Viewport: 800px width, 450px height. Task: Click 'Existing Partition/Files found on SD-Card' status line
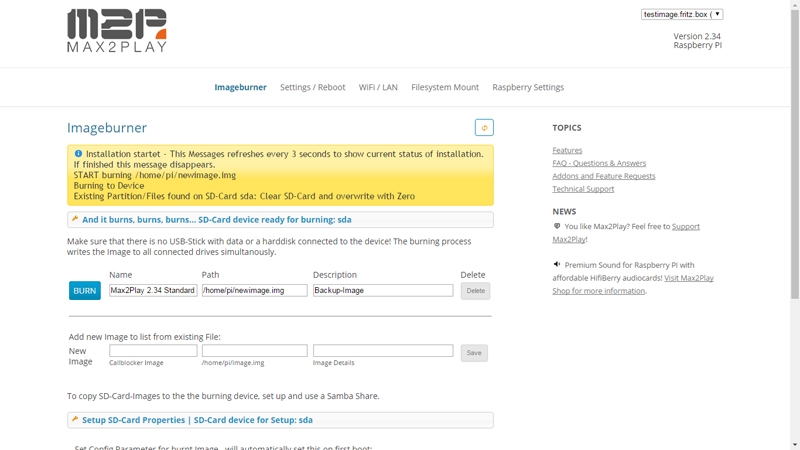coord(244,196)
